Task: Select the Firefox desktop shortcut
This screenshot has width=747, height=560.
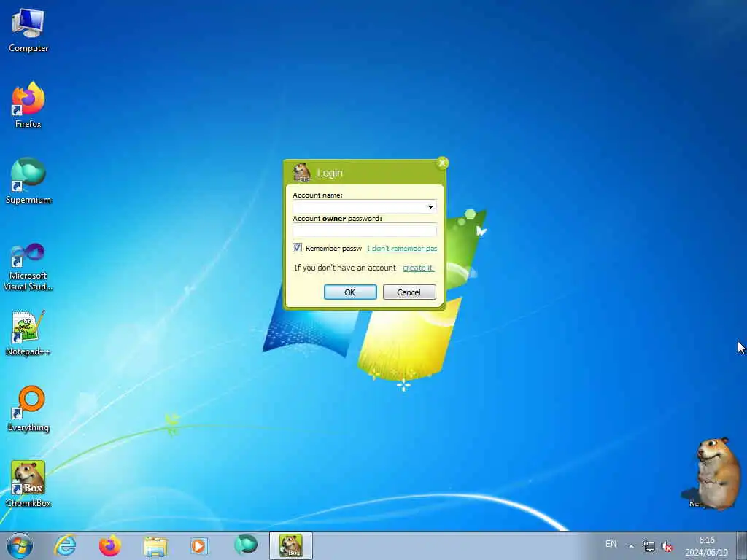Action: pos(28,105)
